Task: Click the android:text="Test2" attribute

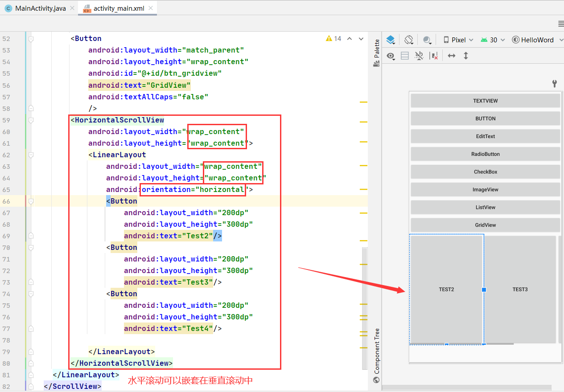Action: click(x=169, y=236)
